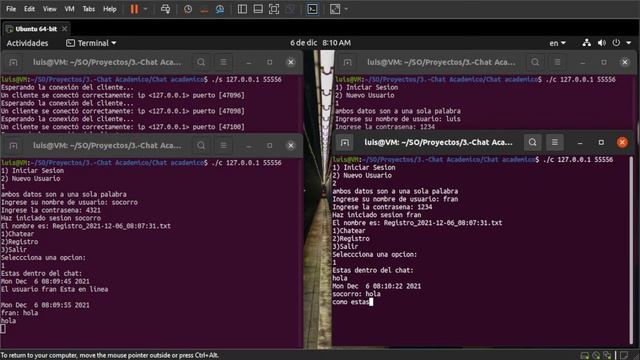Open new tab in server terminal window
640x360 pixels.
pyautogui.click(x=13, y=62)
